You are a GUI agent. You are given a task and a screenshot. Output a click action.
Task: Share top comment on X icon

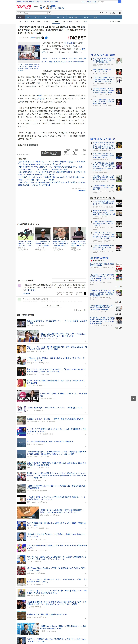pos(85,293)
